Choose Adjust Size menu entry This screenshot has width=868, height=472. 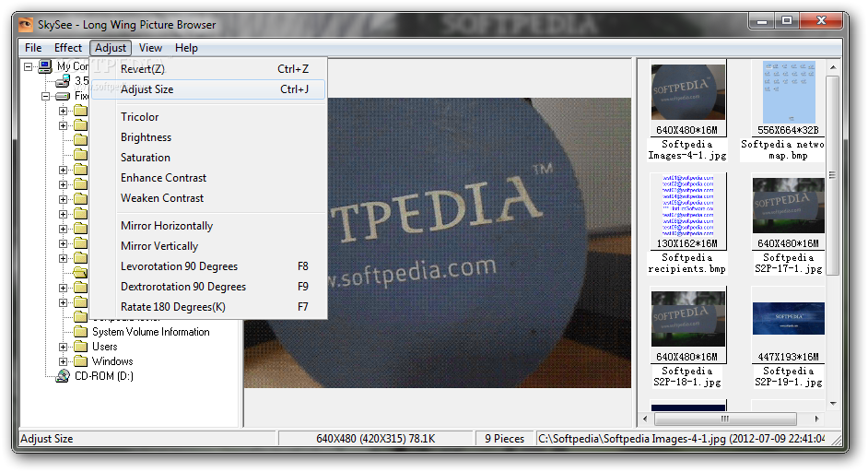(209, 89)
